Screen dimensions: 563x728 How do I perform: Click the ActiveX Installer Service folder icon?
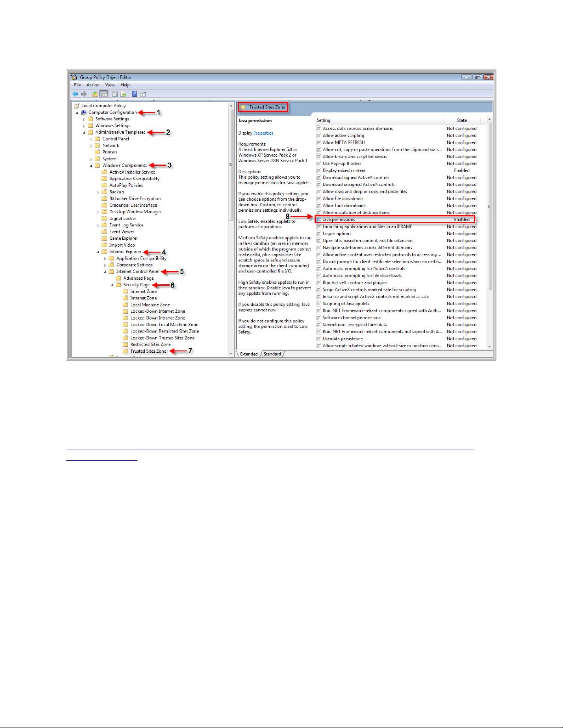pos(104,172)
